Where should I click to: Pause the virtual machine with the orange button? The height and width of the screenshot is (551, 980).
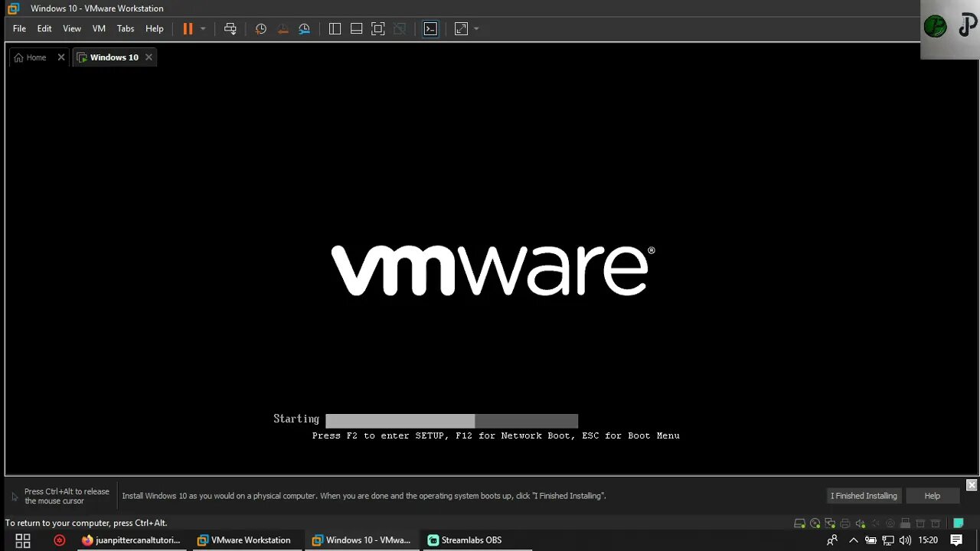coord(188,28)
